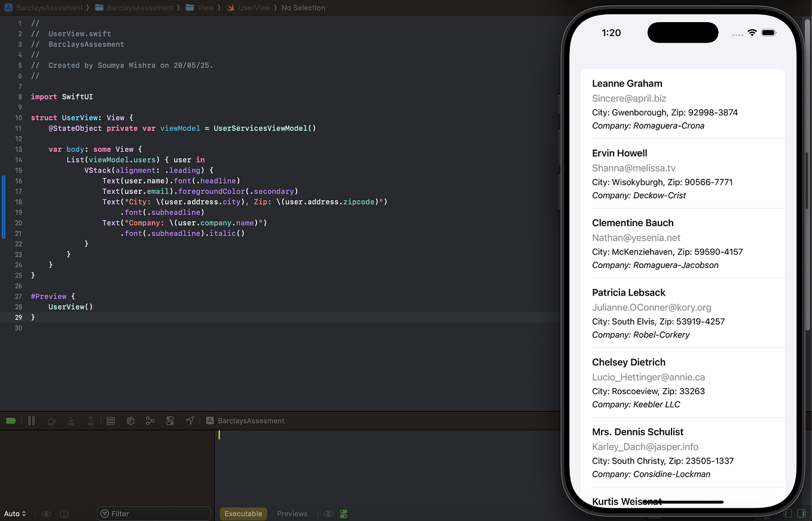
Task: Select the step over icon in debug bar
Action: click(x=51, y=421)
